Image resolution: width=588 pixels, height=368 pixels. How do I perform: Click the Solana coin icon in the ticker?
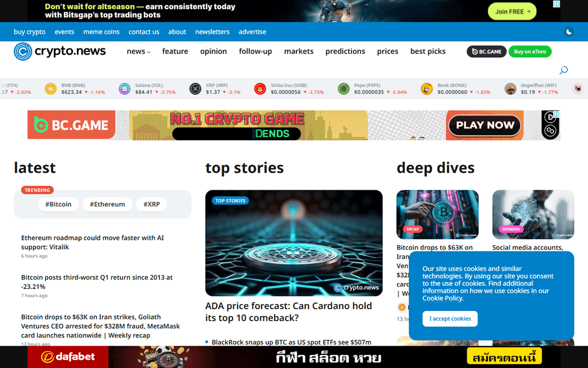(x=125, y=89)
